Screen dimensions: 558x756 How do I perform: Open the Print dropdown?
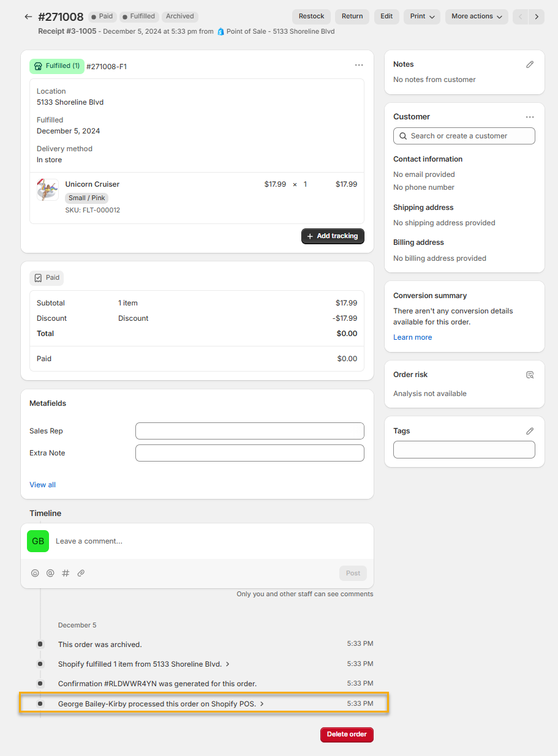click(422, 17)
